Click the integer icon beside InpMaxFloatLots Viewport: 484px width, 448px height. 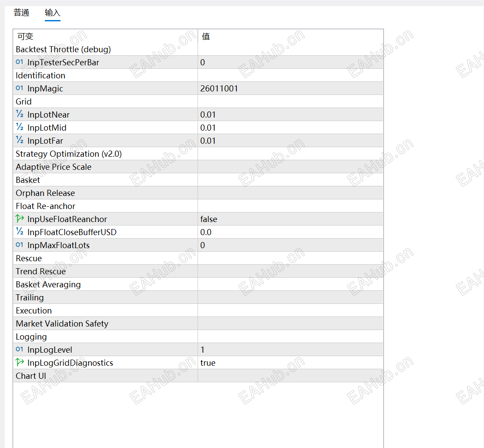pos(20,245)
